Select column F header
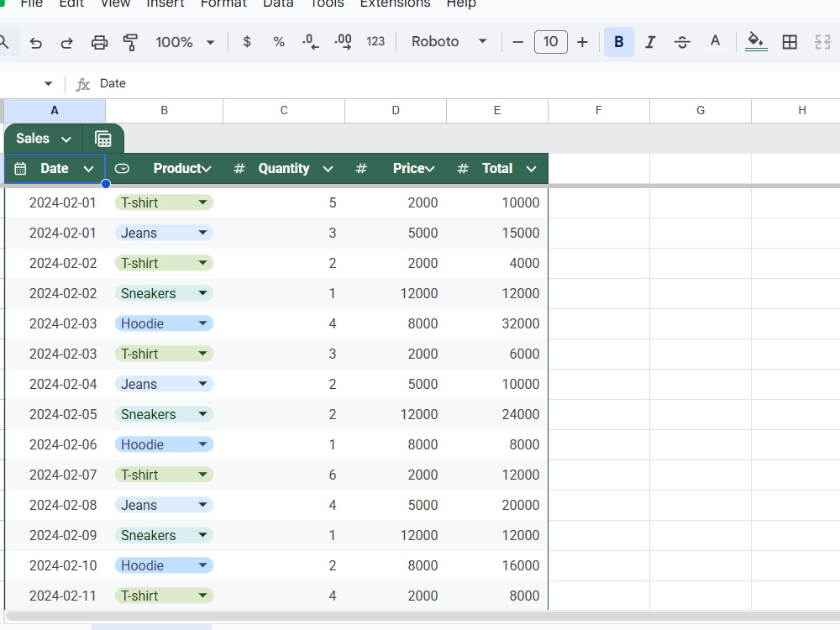The height and width of the screenshot is (630, 840). click(598, 111)
